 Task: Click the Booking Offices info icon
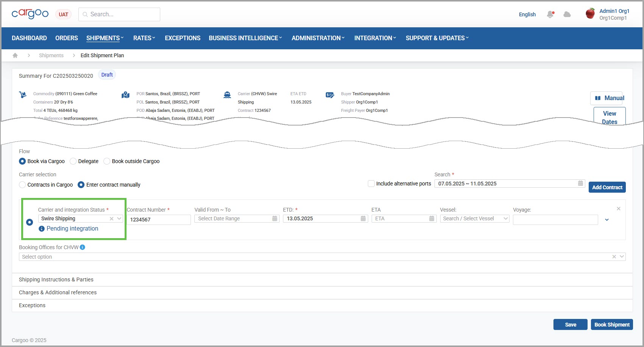pos(83,247)
